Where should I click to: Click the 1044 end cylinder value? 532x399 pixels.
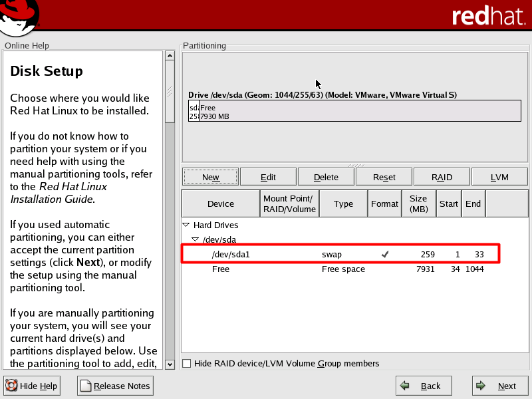coord(474,269)
